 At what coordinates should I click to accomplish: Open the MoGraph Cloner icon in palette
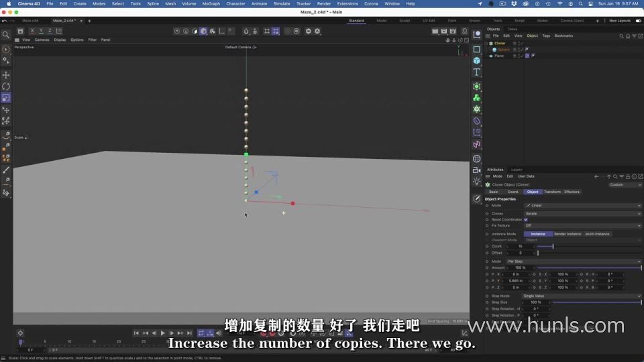tap(476, 98)
